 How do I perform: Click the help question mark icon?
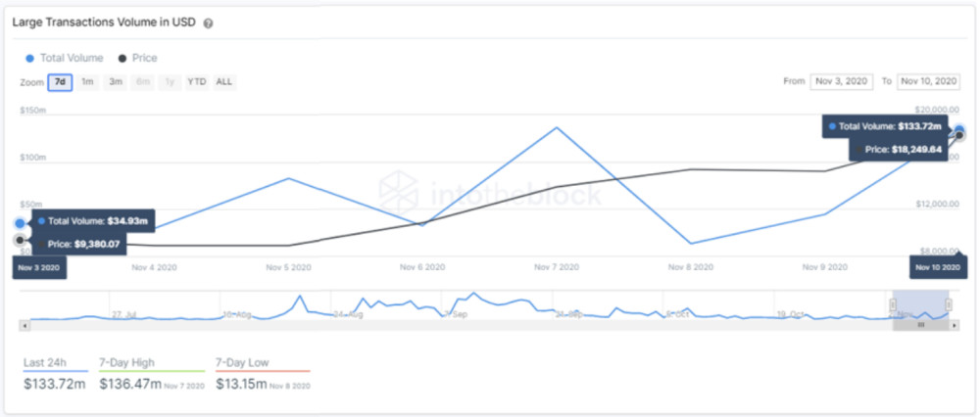[x=208, y=23]
